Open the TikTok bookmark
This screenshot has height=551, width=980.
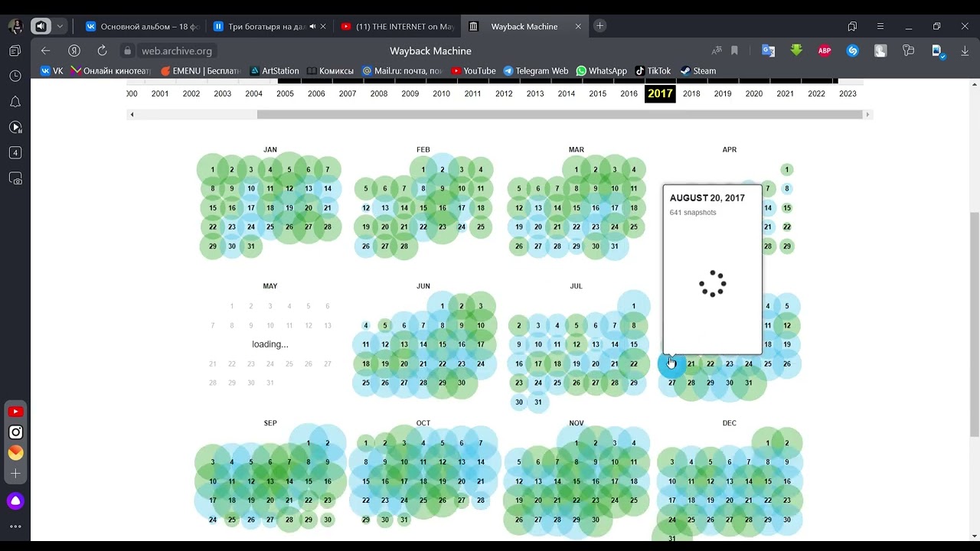[x=652, y=70]
